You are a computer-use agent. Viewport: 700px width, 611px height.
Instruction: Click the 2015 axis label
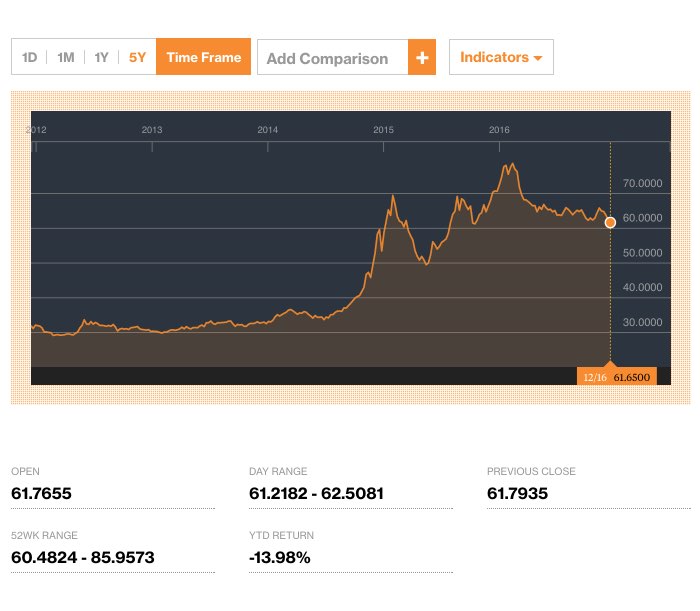click(383, 130)
